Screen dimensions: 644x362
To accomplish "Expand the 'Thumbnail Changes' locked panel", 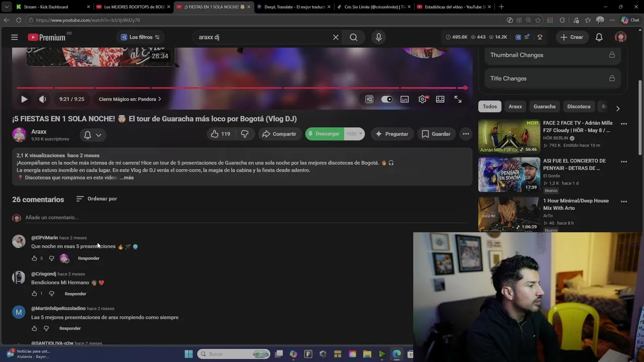I will coord(552,55).
